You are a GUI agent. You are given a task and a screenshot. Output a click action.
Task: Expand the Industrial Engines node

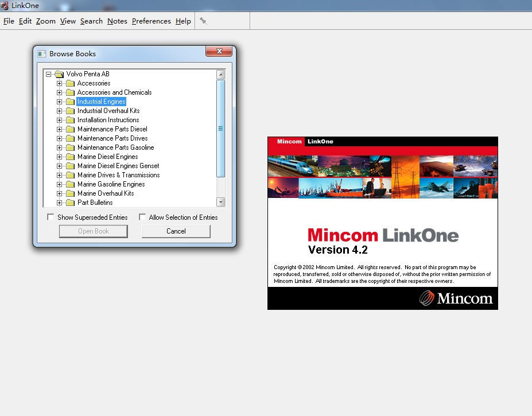[59, 102]
